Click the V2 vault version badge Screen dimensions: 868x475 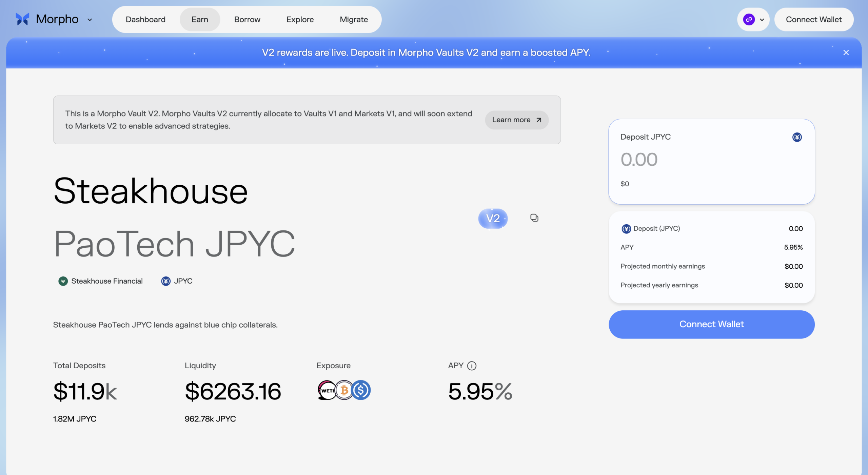point(493,218)
